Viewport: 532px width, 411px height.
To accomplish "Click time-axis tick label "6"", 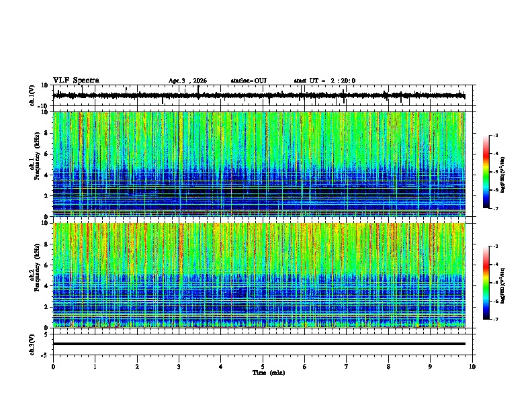I will 305,367.
